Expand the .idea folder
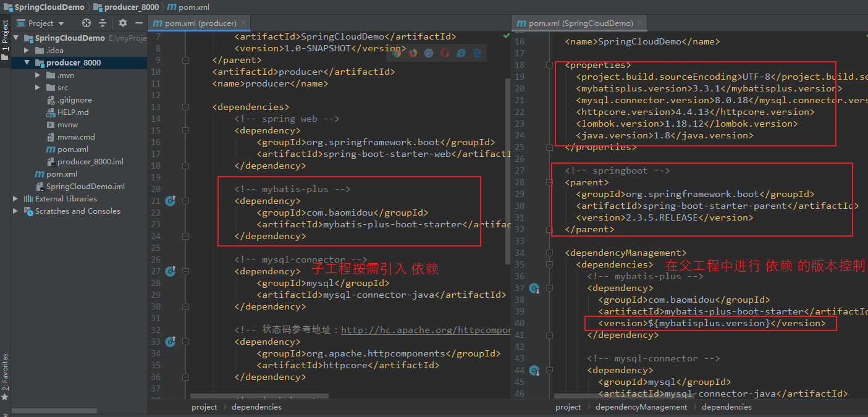 pos(27,51)
